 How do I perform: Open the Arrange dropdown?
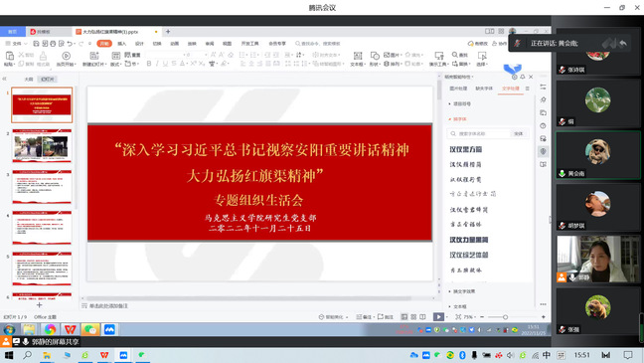tap(393, 64)
